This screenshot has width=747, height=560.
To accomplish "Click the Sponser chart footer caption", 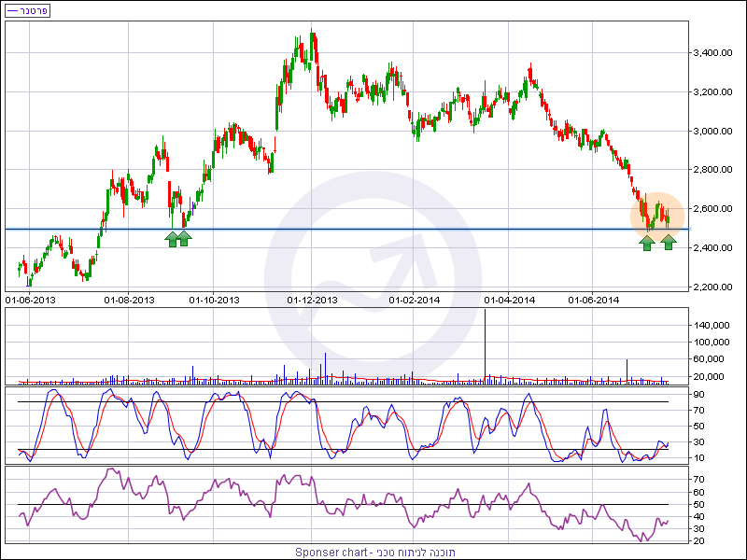I will [375, 553].
